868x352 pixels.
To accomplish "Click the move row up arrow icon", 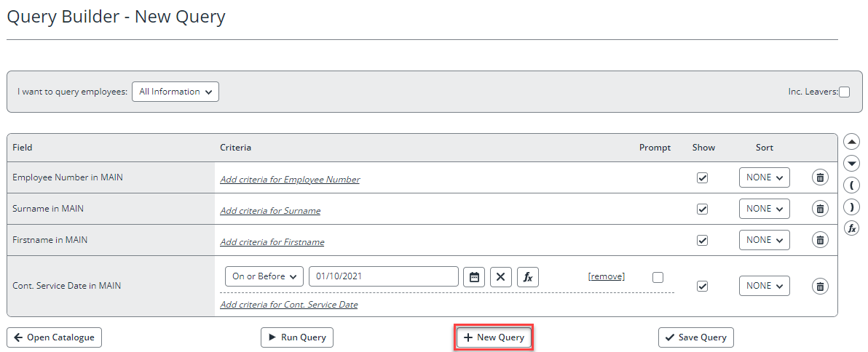I will (x=851, y=142).
